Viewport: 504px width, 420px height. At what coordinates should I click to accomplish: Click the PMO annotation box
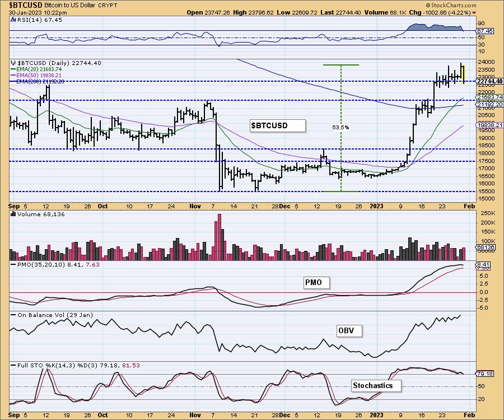click(x=317, y=282)
